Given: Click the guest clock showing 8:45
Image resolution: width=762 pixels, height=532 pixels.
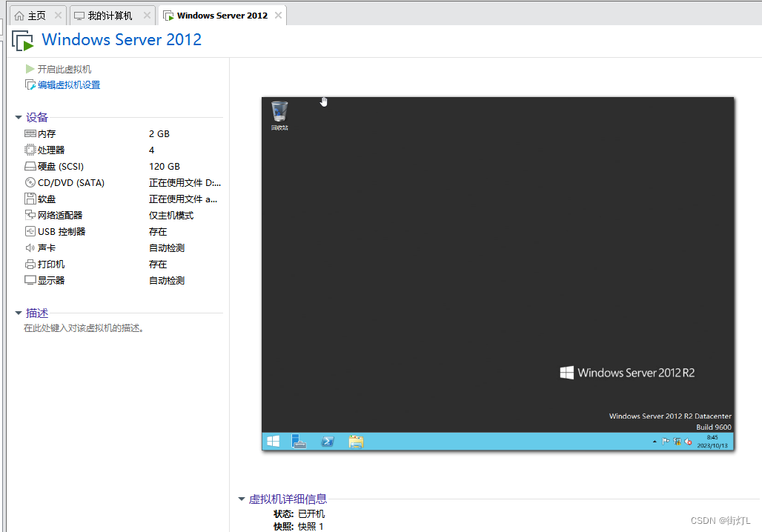Looking at the screenshot, I should [712, 441].
